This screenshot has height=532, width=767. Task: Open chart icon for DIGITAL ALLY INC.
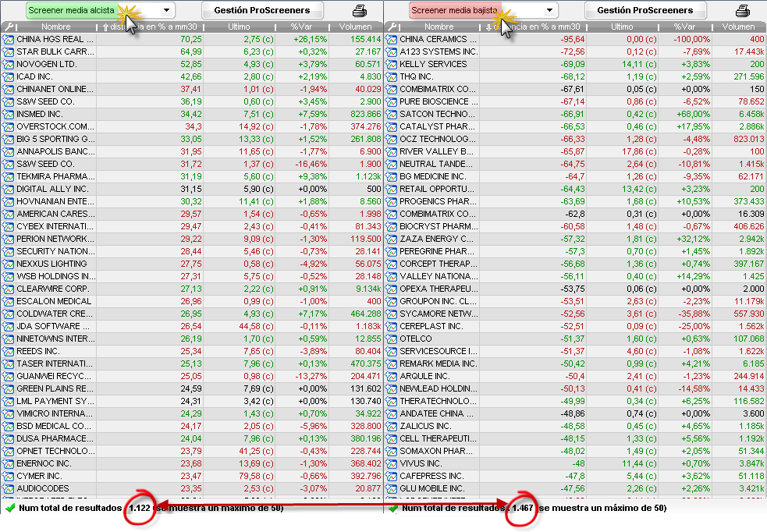(8, 190)
